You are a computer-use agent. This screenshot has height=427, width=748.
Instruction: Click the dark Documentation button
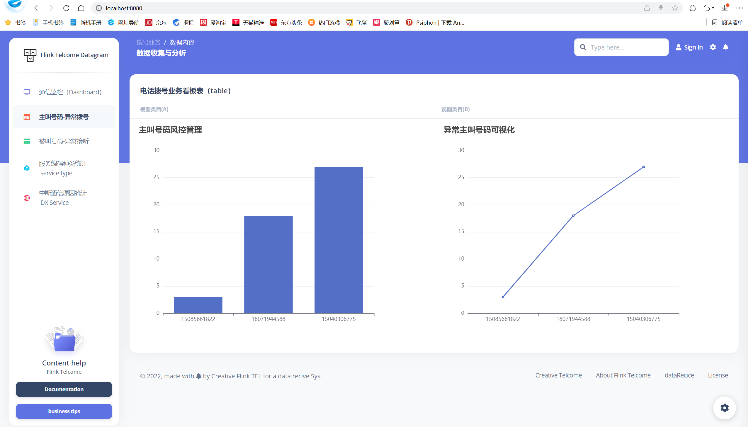click(x=64, y=389)
